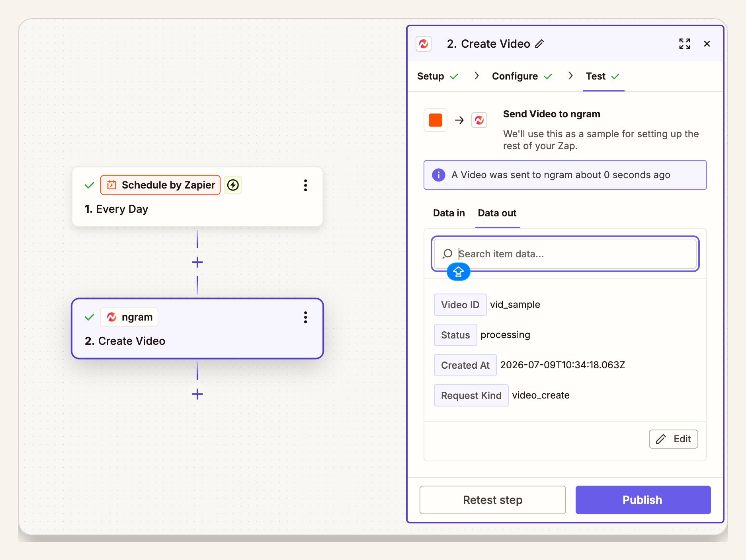Click the blue shift-arrow badge under search
The width and height of the screenshot is (746, 560).
coord(459,272)
